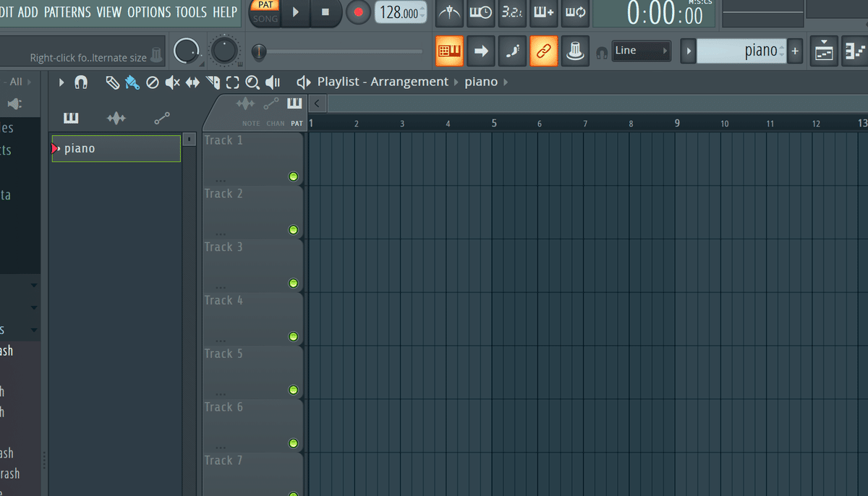Click the playlist speaker icon before title
868x496 pixels.
tap(304, 82)
